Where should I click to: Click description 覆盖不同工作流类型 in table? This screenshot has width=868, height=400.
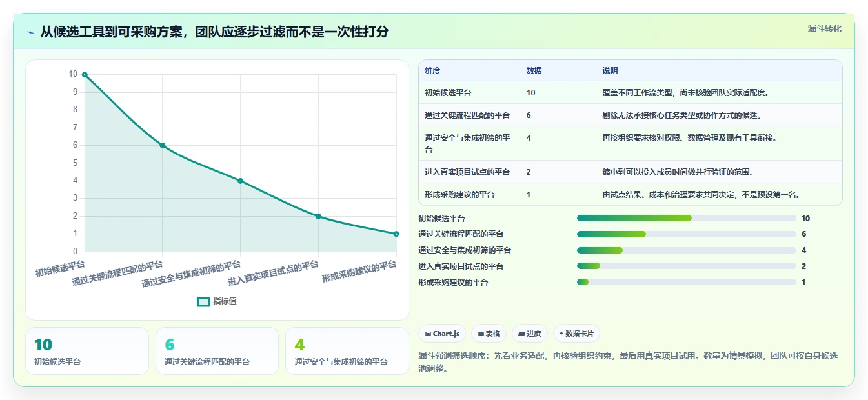685,93
